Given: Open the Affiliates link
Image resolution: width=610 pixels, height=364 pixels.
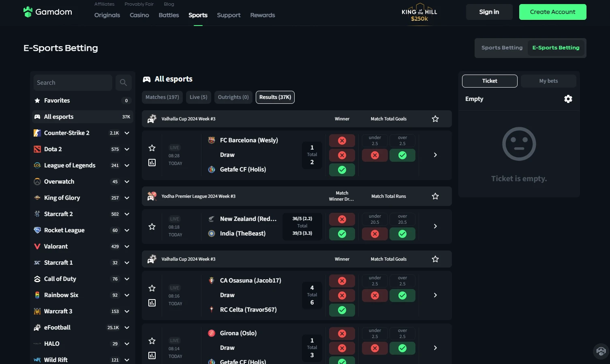Looking at the screenshot, I should [104, 4].
